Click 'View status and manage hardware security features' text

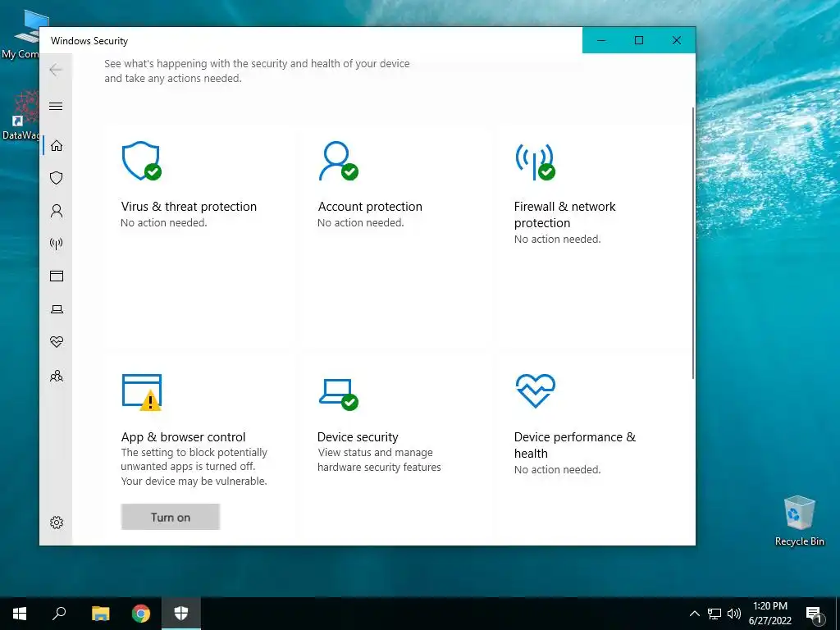(379, 459)
